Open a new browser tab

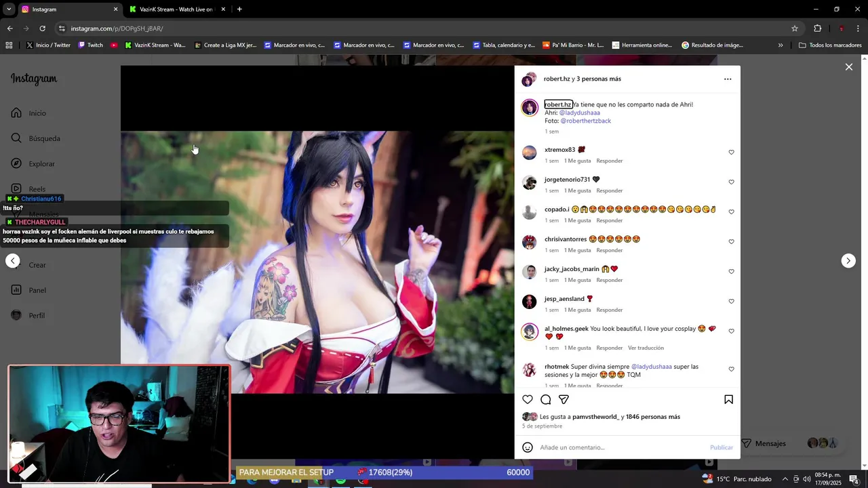pyautogui.click(x=239, y=9)
